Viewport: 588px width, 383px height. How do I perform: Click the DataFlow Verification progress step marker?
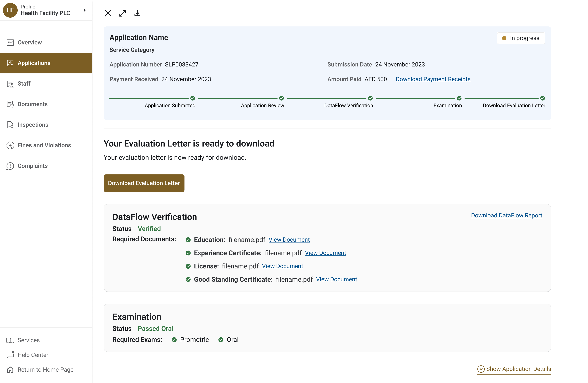click(x=370, y=98)
